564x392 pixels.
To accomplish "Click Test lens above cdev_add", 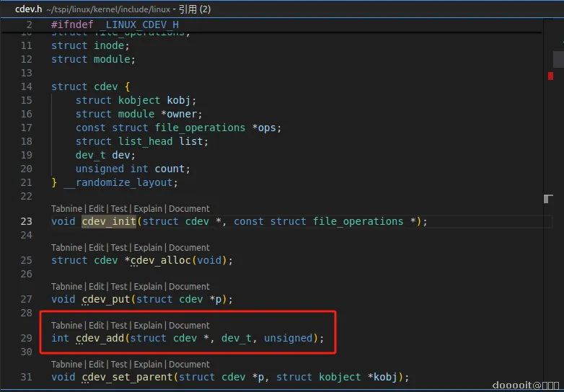I will coord(119,325).
